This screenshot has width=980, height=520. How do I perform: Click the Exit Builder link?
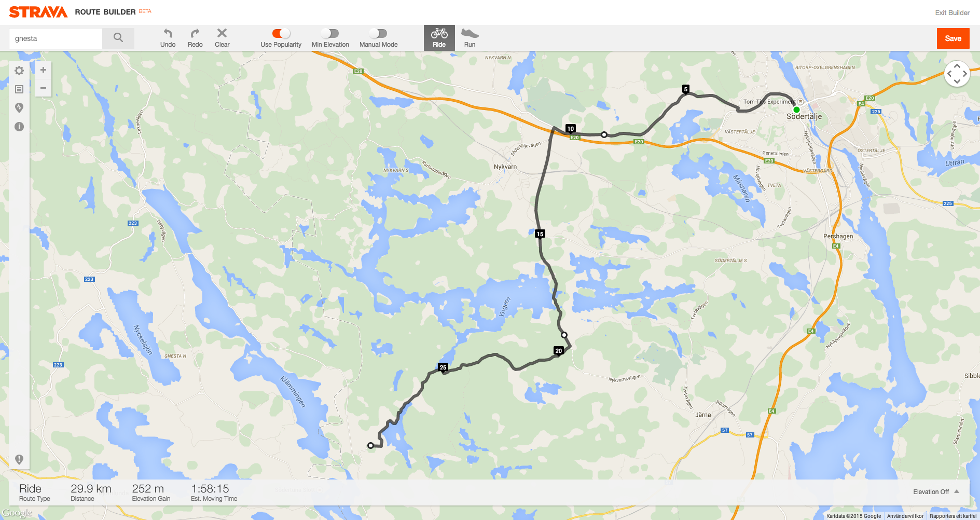952,12
